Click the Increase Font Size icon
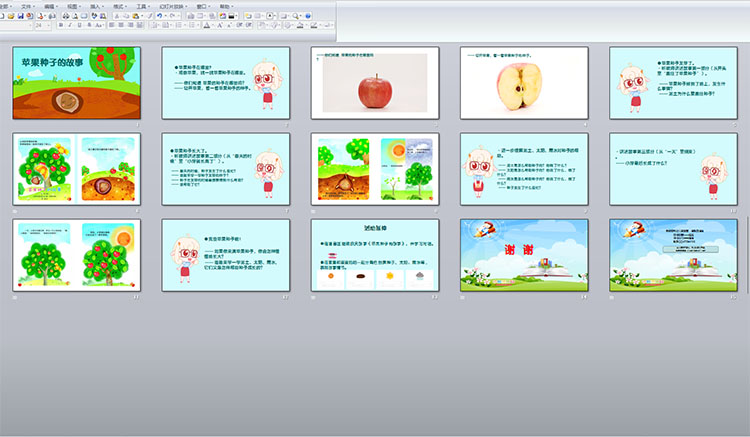 click(x=220, y=25)
